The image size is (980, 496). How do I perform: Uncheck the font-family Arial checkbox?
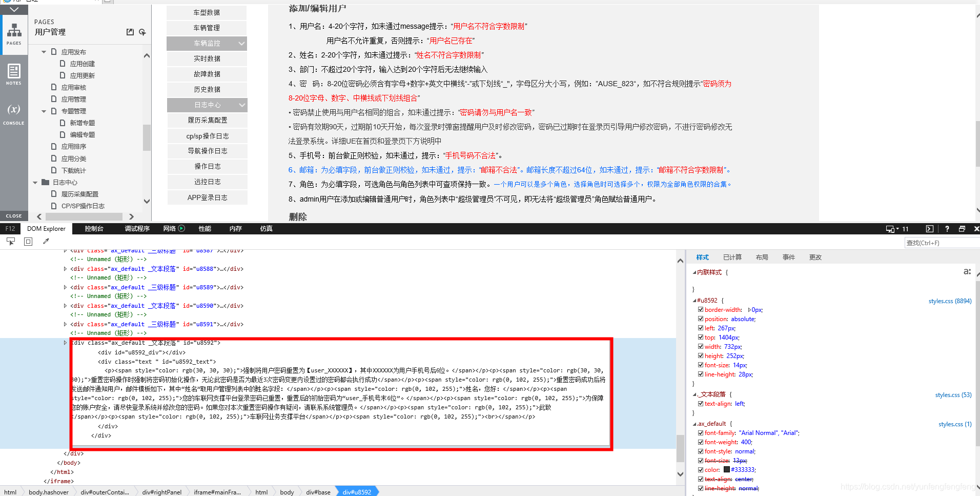pyautogui.click(x=701, y=433)
